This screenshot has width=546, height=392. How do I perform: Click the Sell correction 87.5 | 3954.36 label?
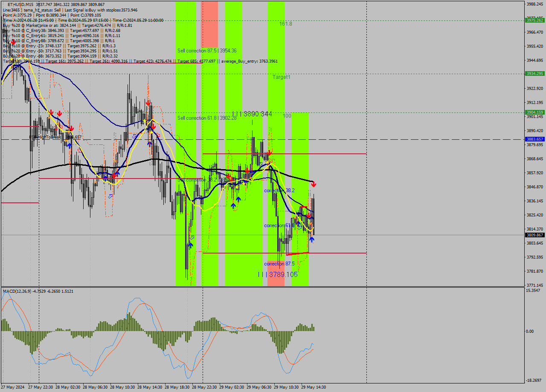pyautogui.click(x=207, y=51)
